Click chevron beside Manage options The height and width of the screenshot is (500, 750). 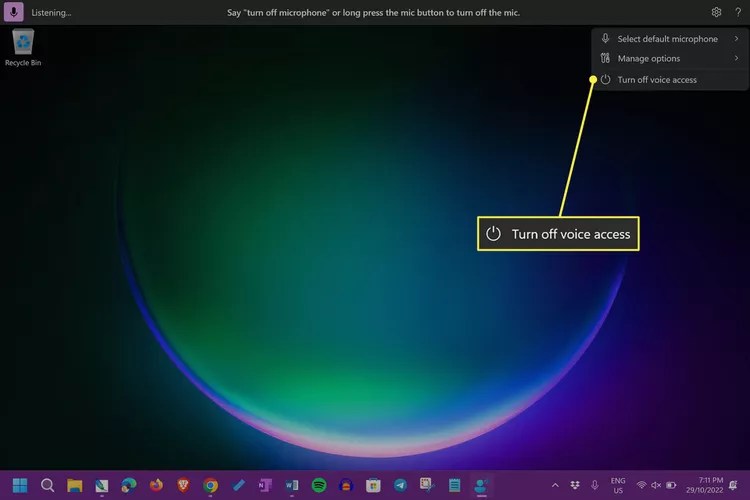[x=737, y=58]
